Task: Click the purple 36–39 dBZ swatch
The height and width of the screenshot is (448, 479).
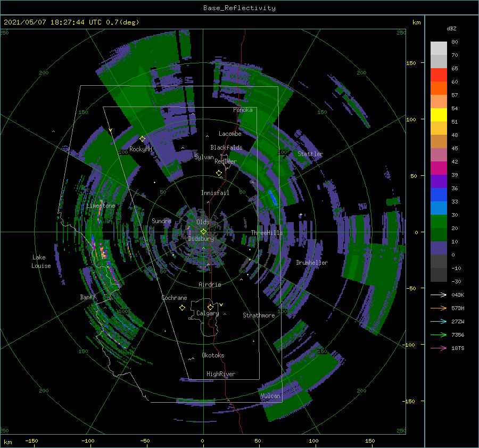Action: pos(439,181)
